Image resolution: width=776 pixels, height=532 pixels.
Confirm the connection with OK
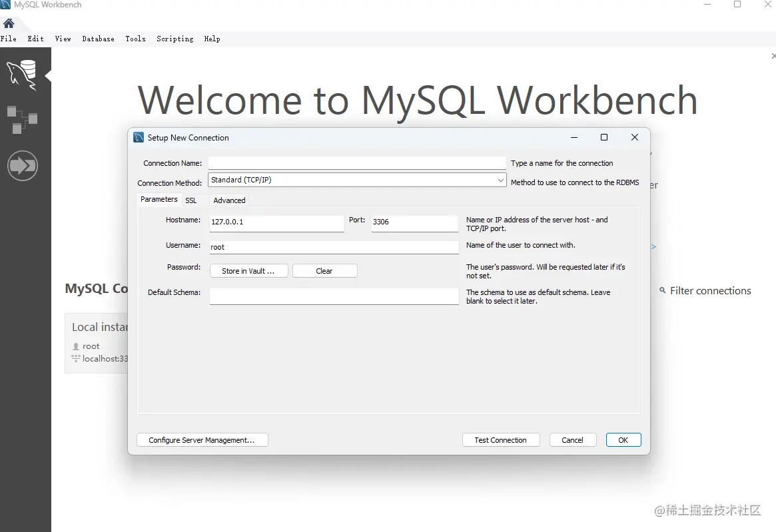point(623,440)
